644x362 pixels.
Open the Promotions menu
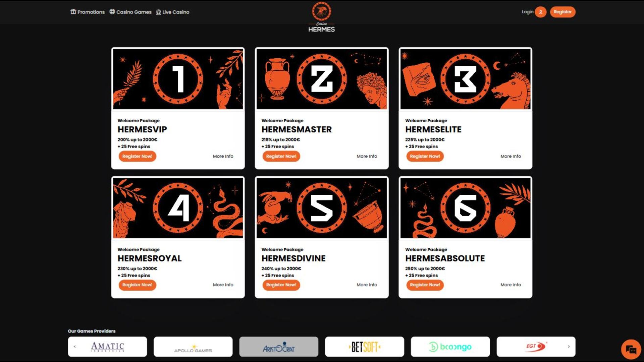coord(88,12)
